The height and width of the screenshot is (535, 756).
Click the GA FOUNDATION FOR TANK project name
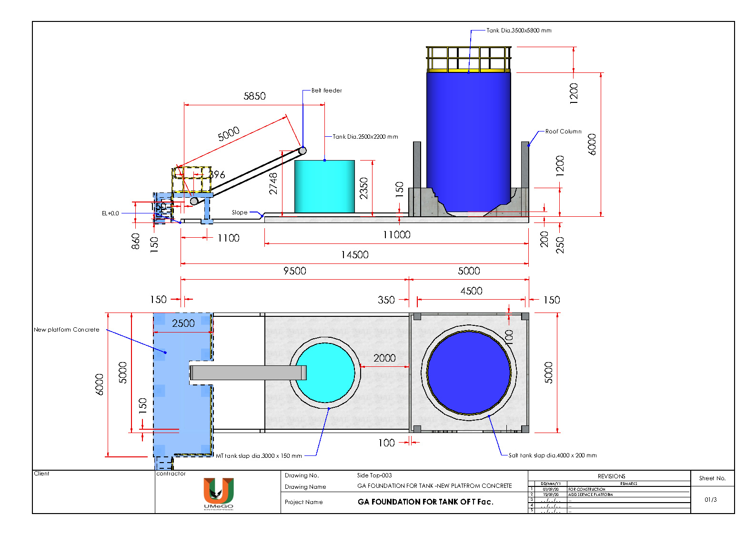425,502
